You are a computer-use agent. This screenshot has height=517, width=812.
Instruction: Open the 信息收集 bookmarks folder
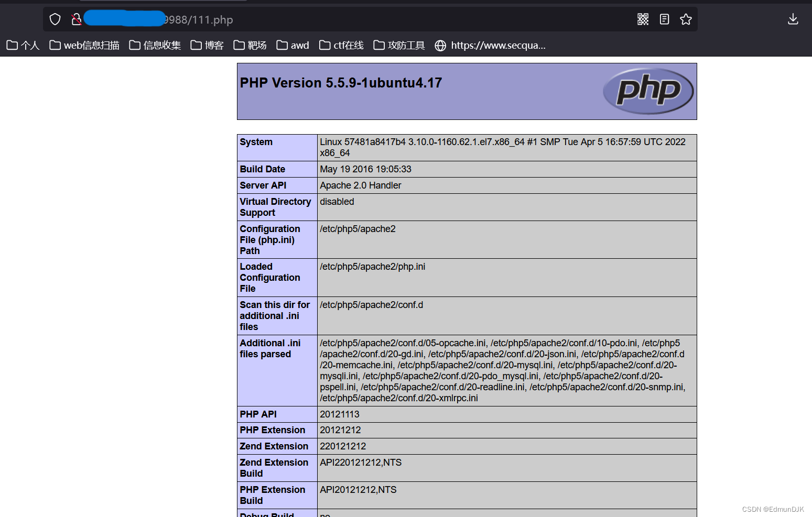[x=155, y=46]
